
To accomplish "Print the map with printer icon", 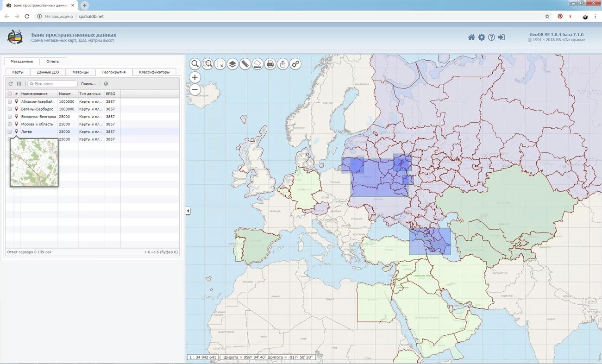I will click(x=270, y=64).
